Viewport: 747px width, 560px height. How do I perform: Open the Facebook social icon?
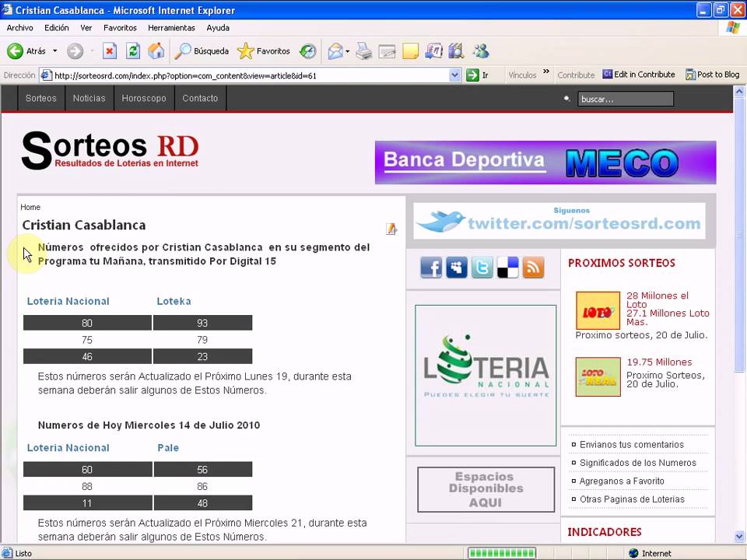click(431, 268)
